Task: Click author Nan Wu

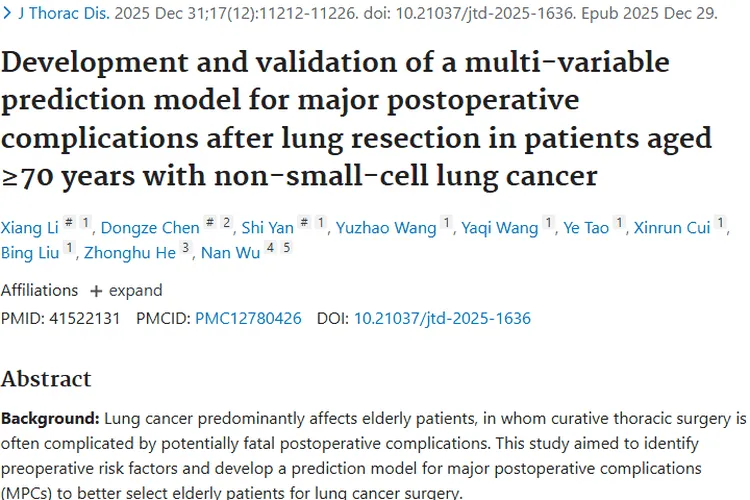Action: [x=230, y=255]
